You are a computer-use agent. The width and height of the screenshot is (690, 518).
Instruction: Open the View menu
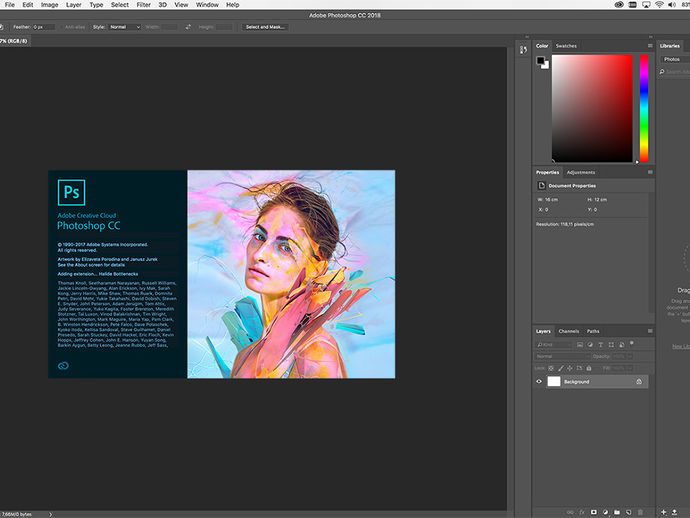click(181, 5)
